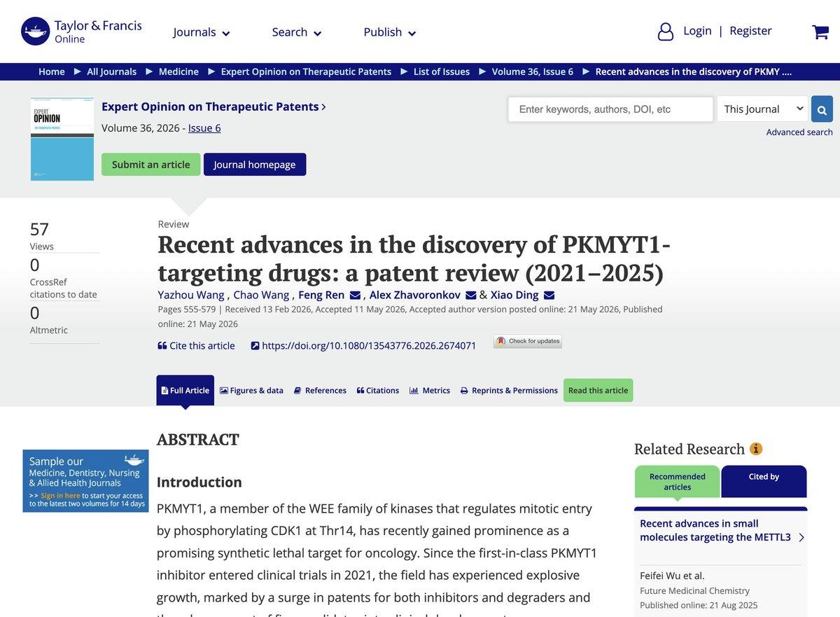The width and height of the screenshot is (840, 617).
Task: Click the Read this article button
Action: tap(598, 390)
